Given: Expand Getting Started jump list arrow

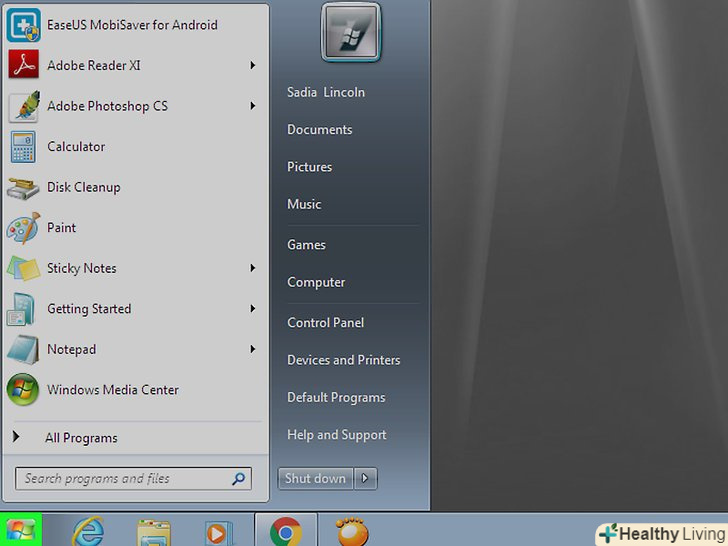Looking at the screenshot, I should (x=253, y=308).
